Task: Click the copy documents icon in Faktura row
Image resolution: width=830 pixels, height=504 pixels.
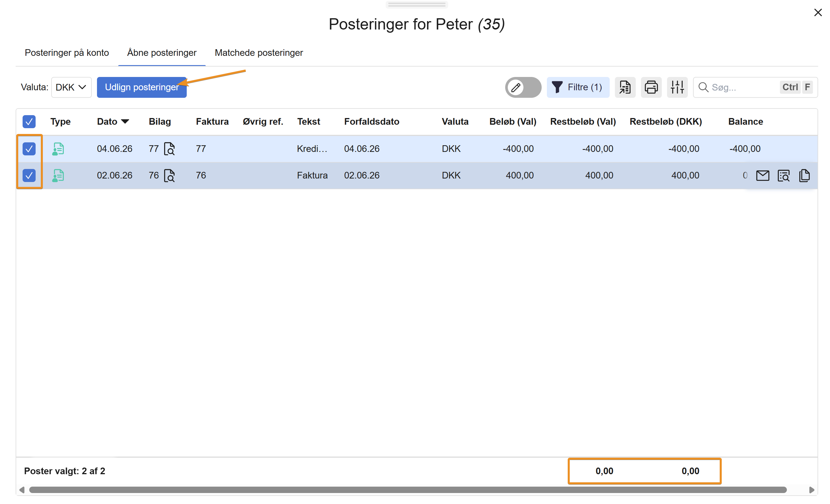Action: (x=805, y=175)
